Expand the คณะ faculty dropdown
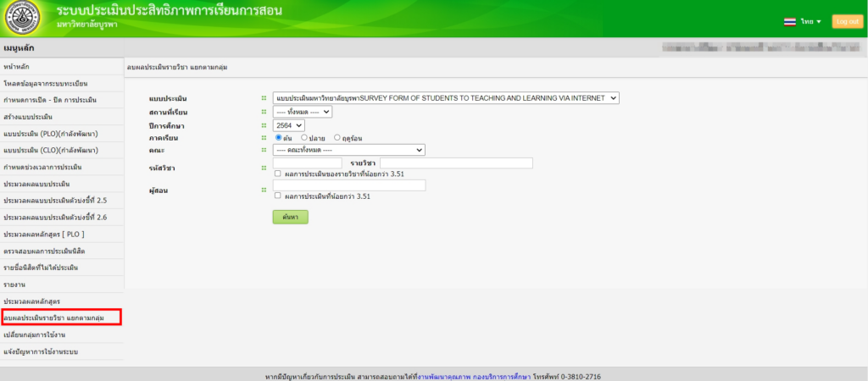Image resolution: width=868 pixels, height=381 pixels. [348, 150]
